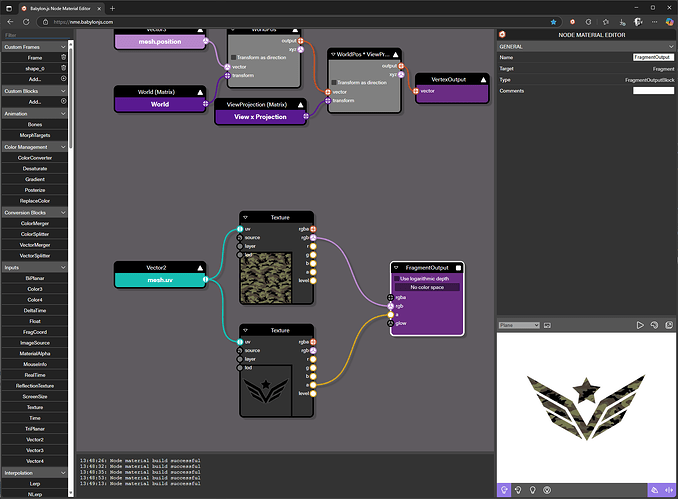This screenshot has height=499, width=678.
Task: Select the ImageSource block in the list
Action: [35, 342]
